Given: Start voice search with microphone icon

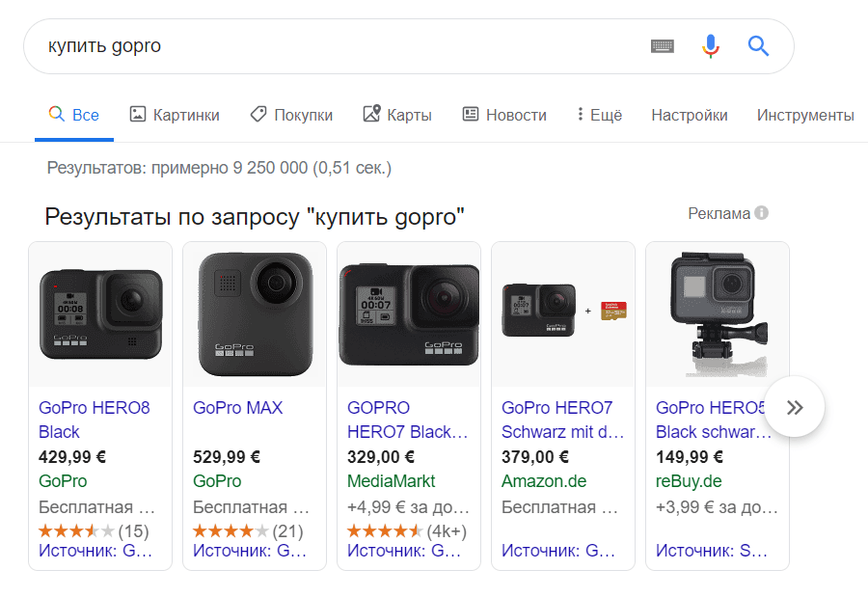Looking at the screenshot, I should [x=711, y=46].
